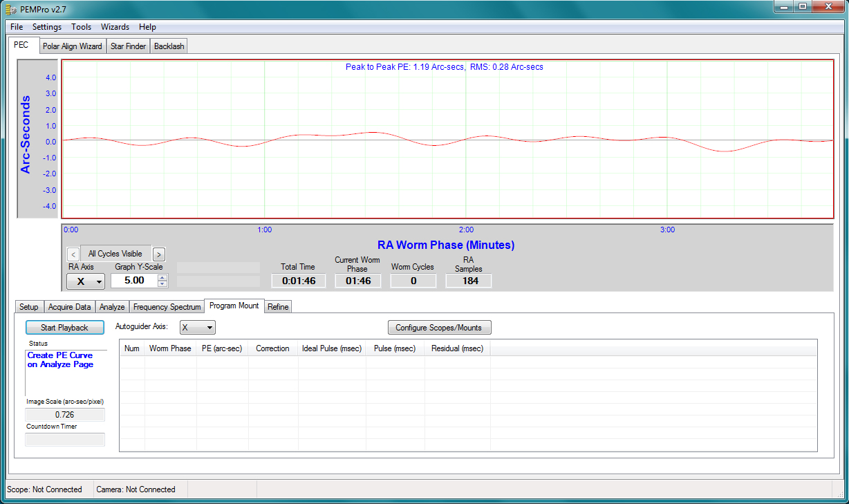Screen dimensions: 849x504
Task: Open the File menu
Action: (x=17, y=27)
